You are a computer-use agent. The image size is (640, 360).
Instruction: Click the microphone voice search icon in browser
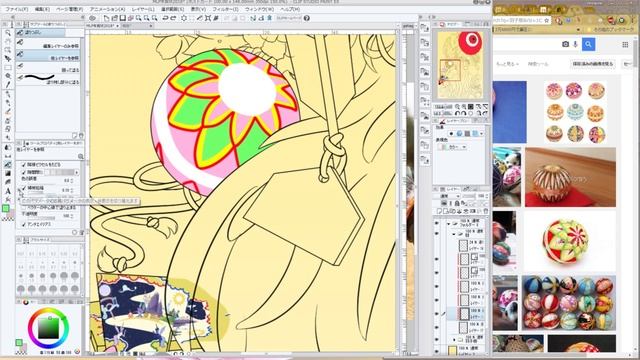point(576,44)
